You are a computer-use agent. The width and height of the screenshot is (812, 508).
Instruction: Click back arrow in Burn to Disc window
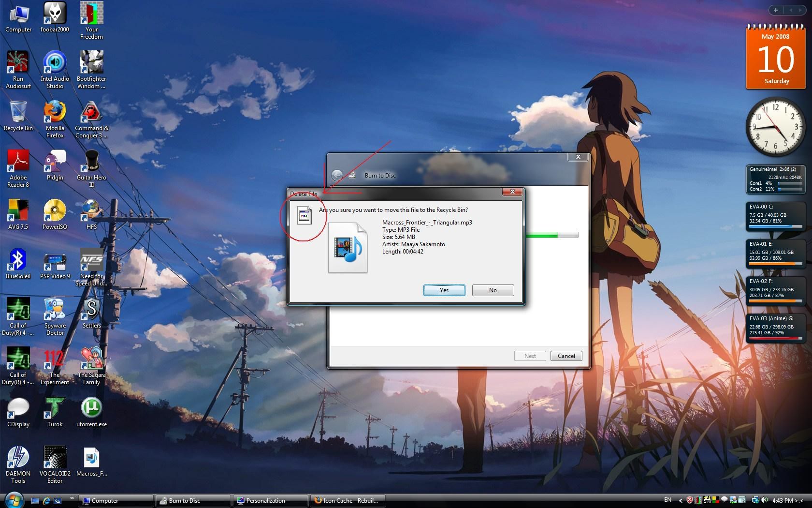point(337,175)
